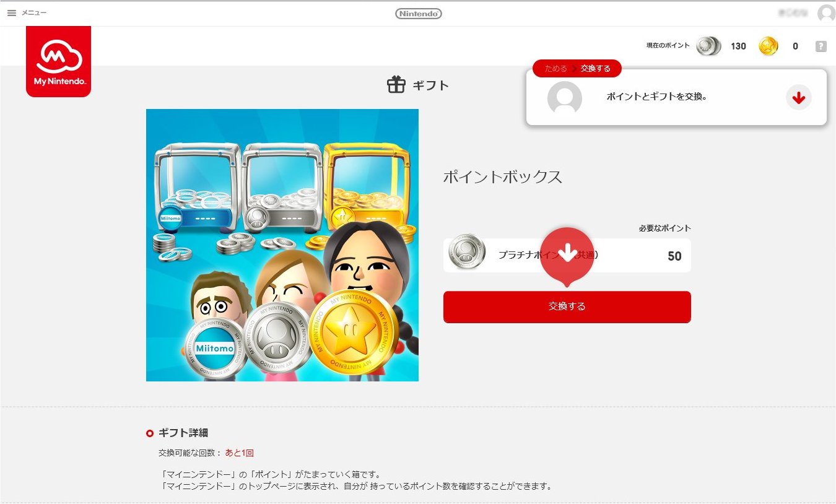This screenshot has width=836, height=504.
Task: Open the gray question mark help icon
Action: click(821, 46)
